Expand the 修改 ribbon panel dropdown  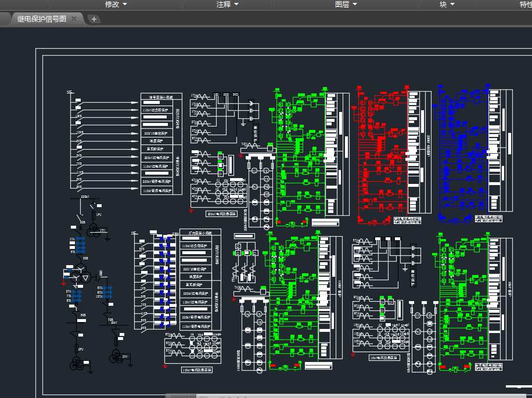tap(116, 5)
